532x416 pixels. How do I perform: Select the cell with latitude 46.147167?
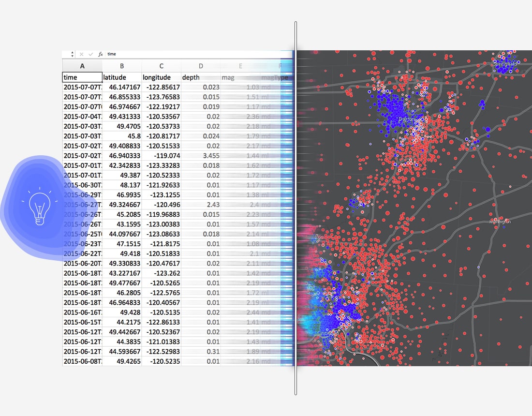[122, 88]
